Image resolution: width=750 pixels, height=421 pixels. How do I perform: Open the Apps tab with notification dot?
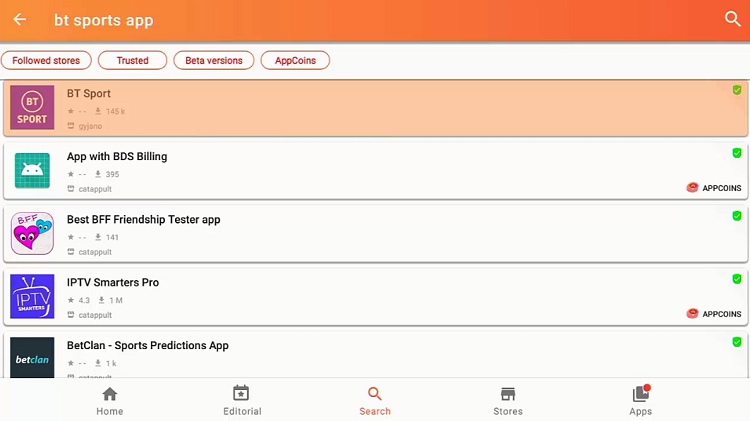[x=640, y=401]
